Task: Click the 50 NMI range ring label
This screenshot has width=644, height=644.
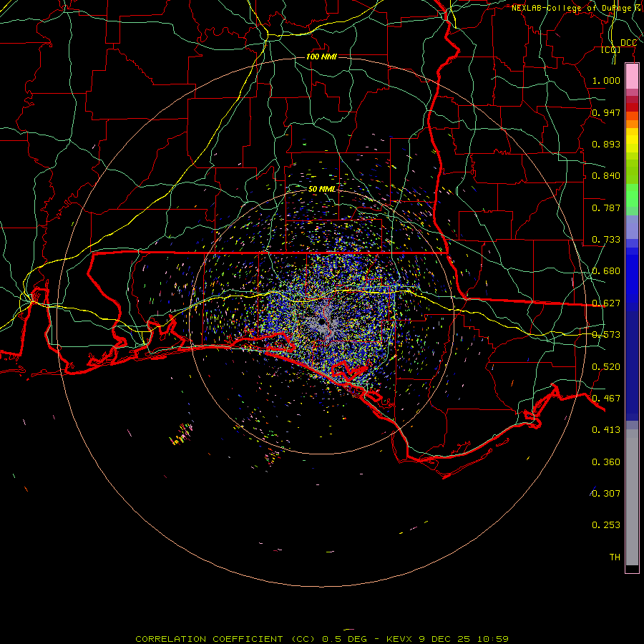Action: click(x=322, y=189)
